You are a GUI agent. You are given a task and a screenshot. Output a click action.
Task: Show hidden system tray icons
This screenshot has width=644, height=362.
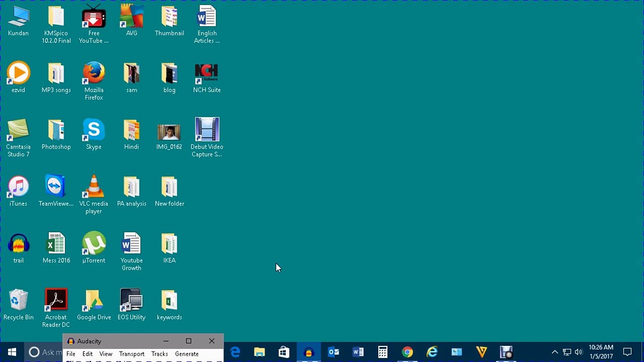coord(555,352)
